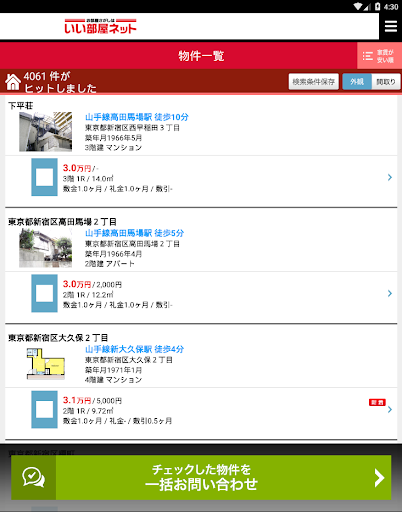Check the box for 高田馬場2丁目 3.0万円 room

point(44,293)
